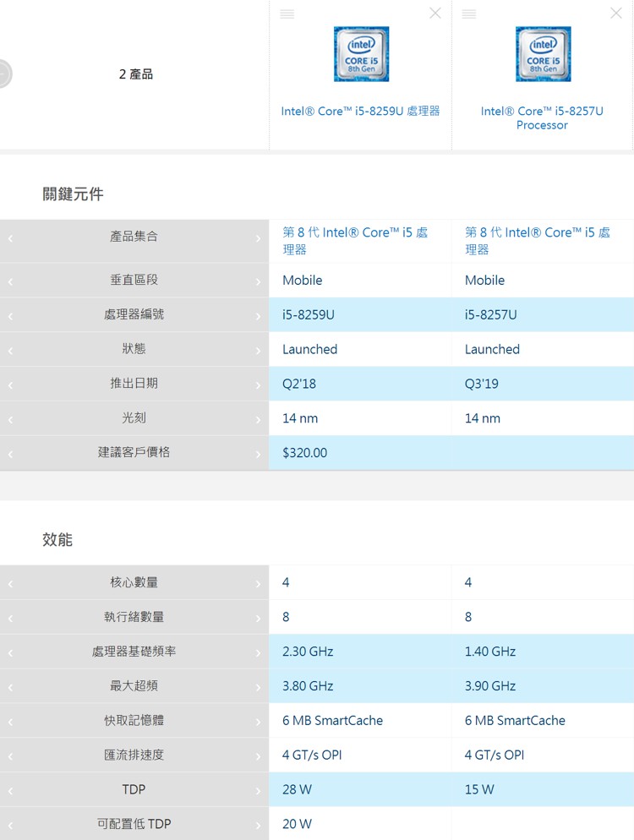Click the 效能 section heading

[x=57, y=539]
